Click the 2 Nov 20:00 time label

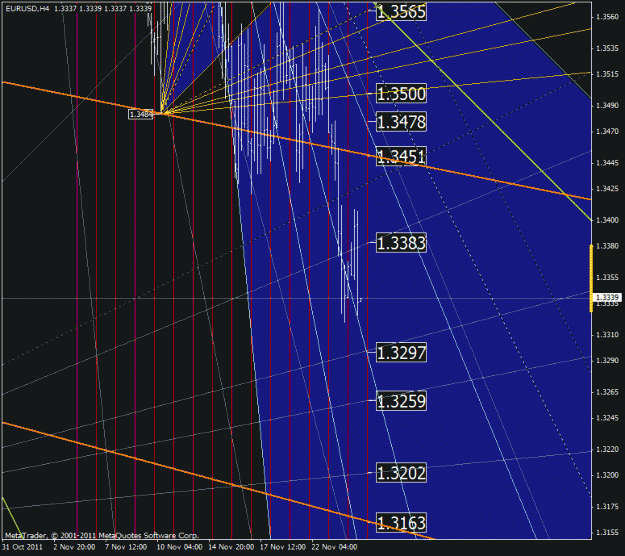(74, 547)
